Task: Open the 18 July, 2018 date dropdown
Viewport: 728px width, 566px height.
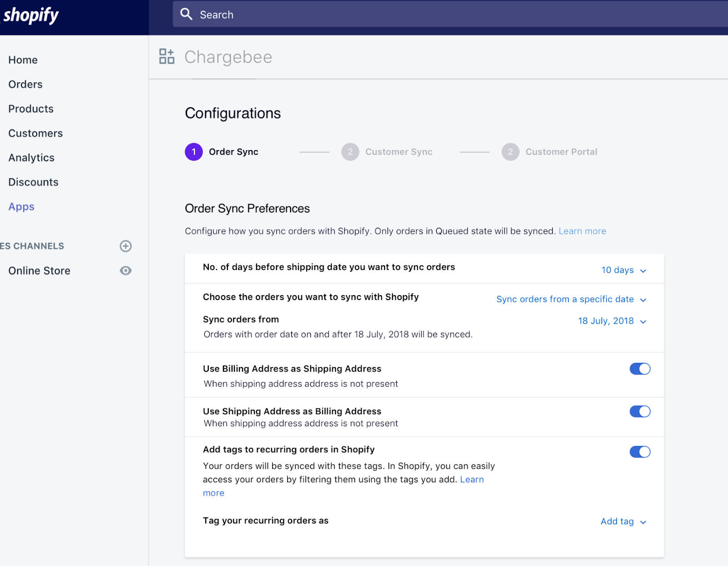Action: [x=612, y=321]
